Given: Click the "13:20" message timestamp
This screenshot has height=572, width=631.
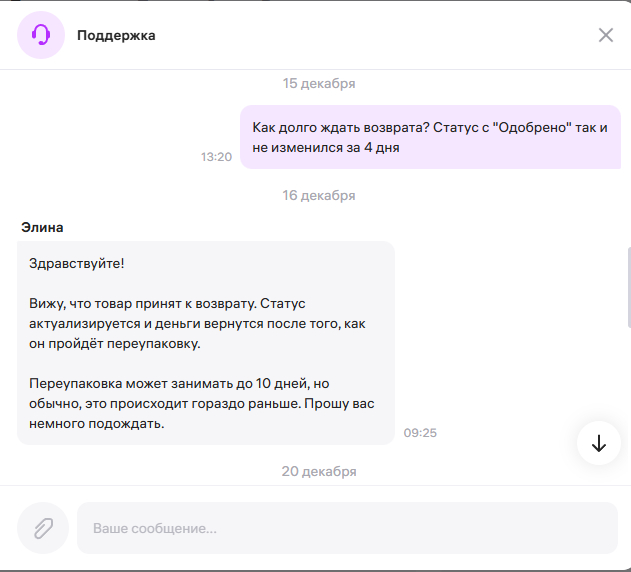Looking at the screenshot, I should 217,157.
